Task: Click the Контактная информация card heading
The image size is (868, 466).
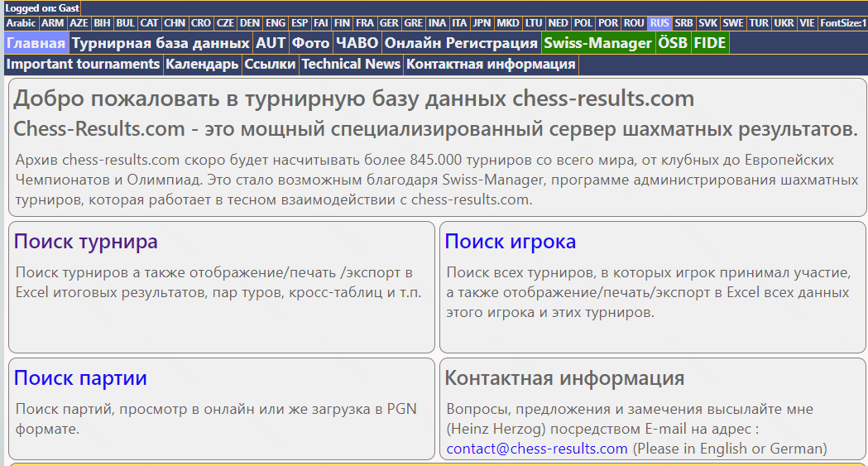Action: [564, 378]
